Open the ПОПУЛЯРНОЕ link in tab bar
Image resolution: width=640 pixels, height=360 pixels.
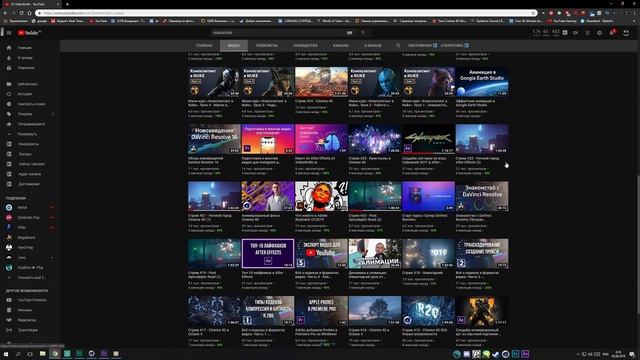click(422, 46)
